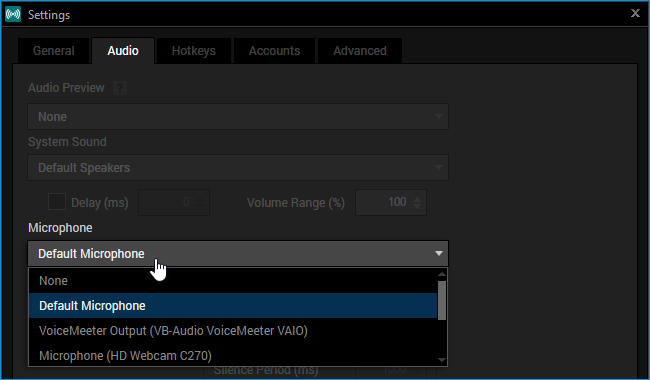Open the Advanced tab
650x380 pixels.
[360, 51]
